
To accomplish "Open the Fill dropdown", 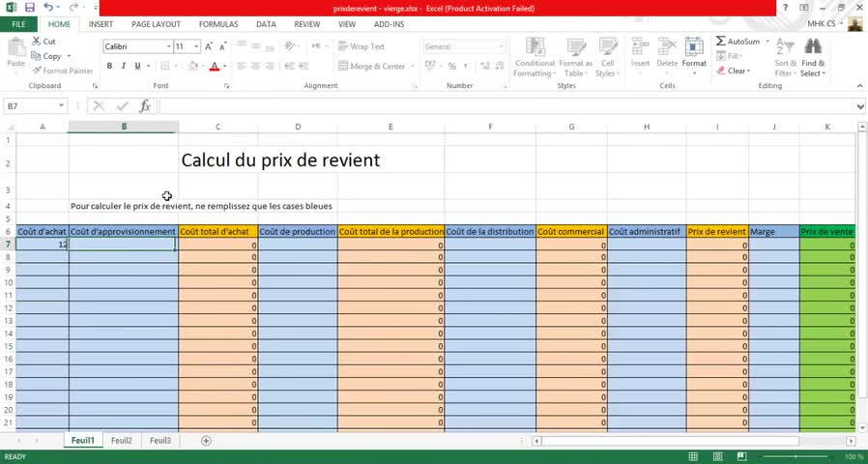I will click(x=729, y=56).
